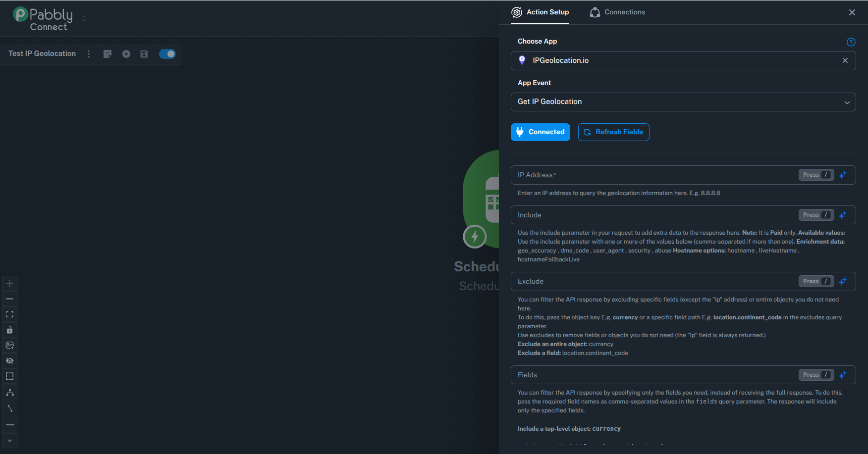Open the workflow notes icon
Screen dimensions: 868x454
[108, 54]
